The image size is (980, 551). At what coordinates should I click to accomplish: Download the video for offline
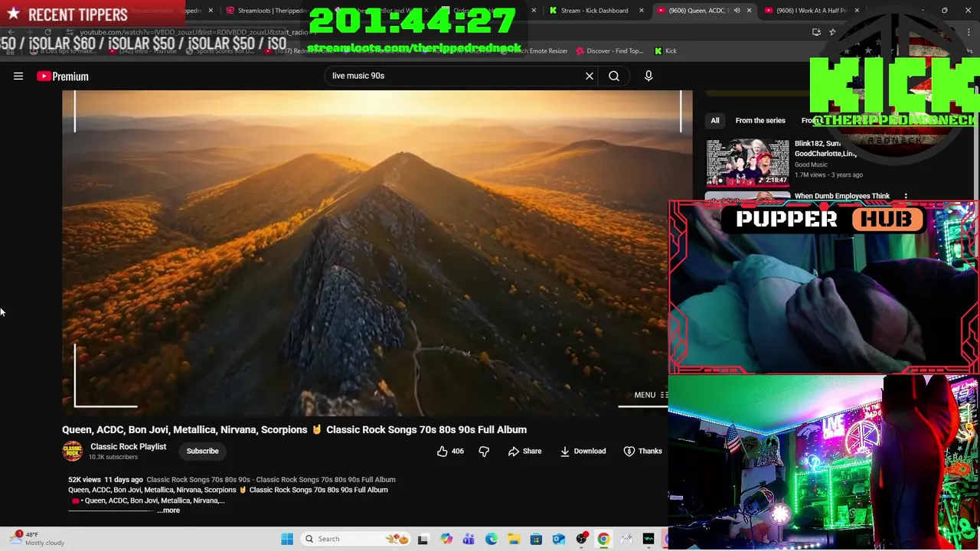click(583, 451)
